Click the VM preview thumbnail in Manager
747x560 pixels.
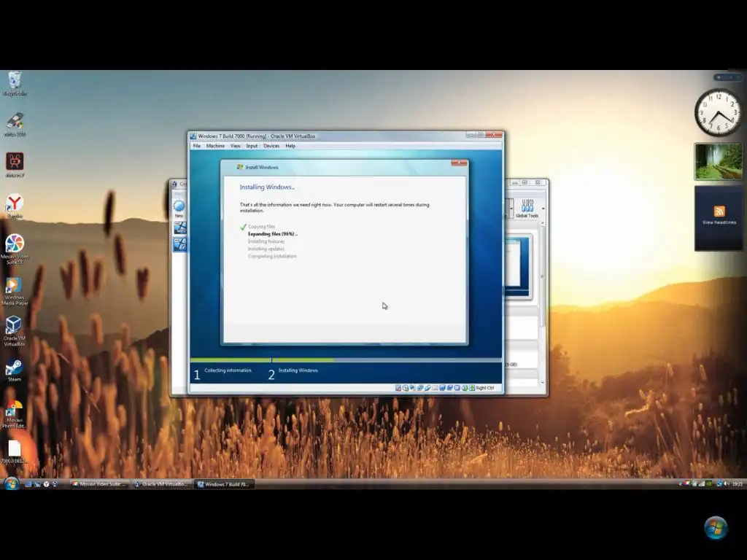(517, 267)
